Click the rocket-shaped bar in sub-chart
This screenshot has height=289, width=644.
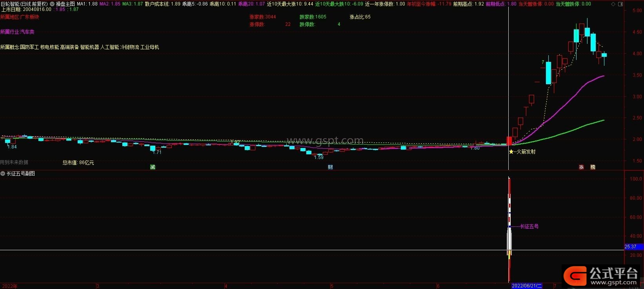(509, 229)
